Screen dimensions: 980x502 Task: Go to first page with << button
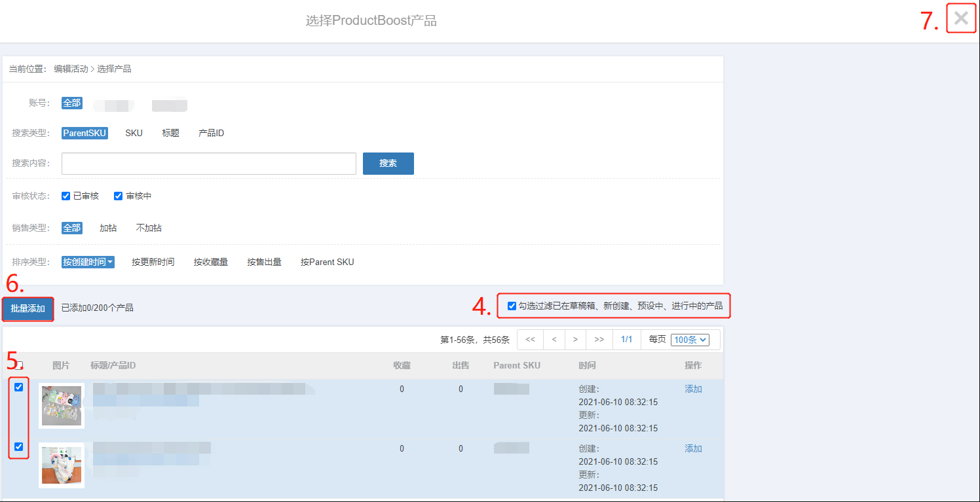point(531,340)
